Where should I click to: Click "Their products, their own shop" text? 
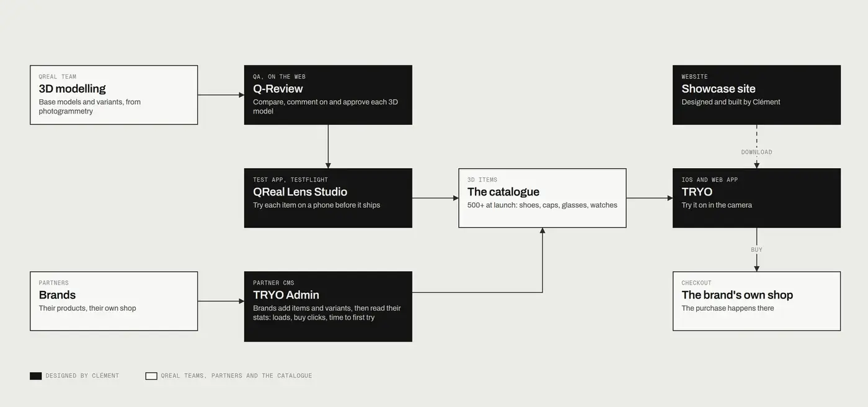[87, 308]
